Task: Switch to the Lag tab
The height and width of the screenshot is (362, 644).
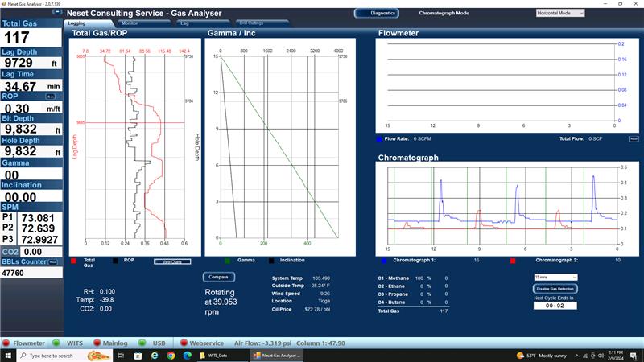Action: coord(184,23)
